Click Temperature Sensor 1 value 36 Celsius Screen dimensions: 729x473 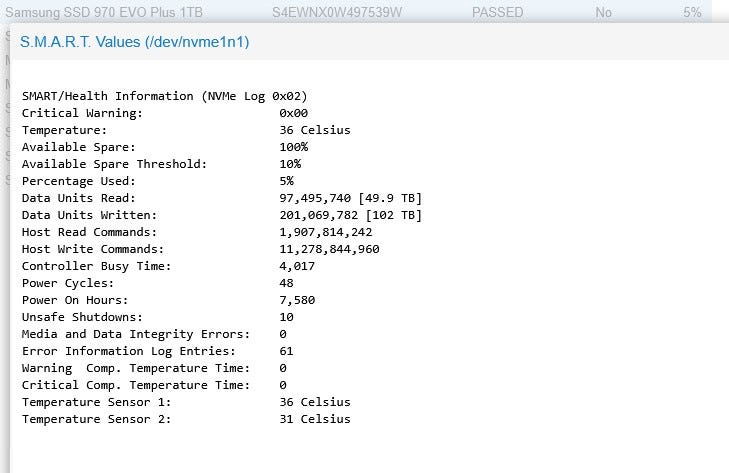coord(315,402)
